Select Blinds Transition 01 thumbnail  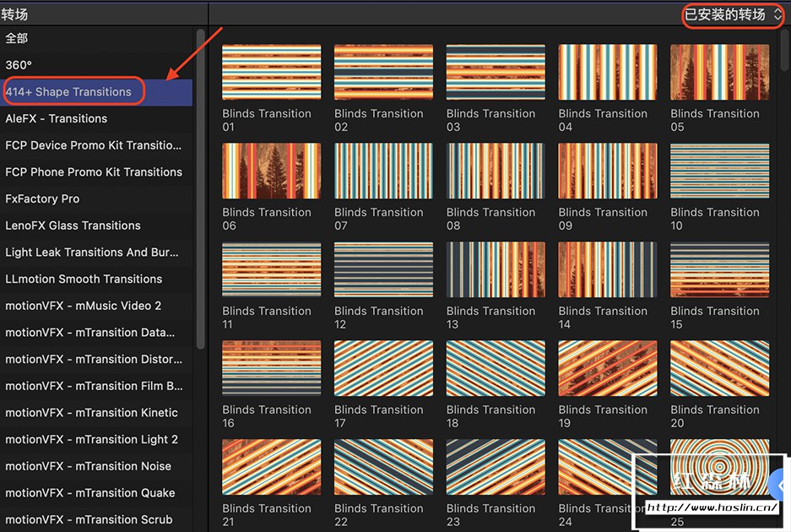271,73
